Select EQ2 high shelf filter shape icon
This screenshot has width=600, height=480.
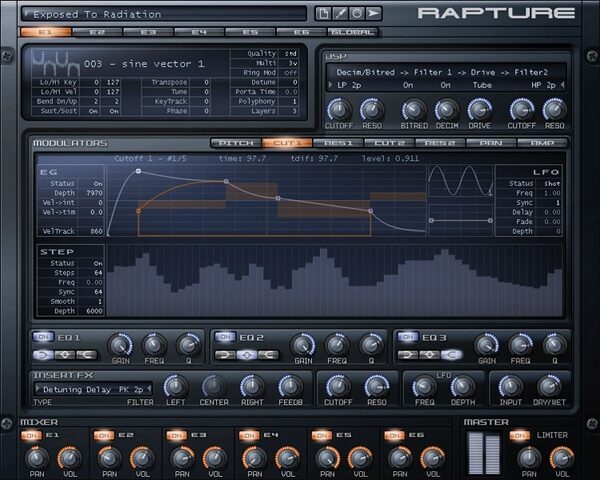(268, 355)
